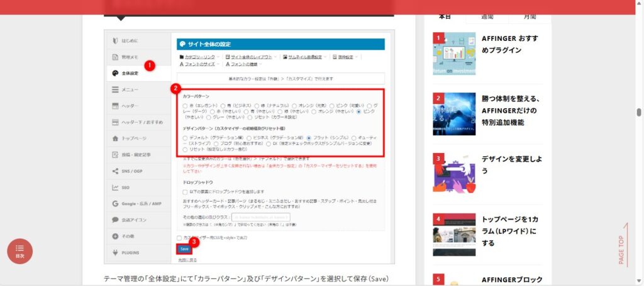Click the speech bubble icon beside 会話アイコン
Image resolution: width=644 pixels, height=286 pixels.
click(x=115, y=220)
